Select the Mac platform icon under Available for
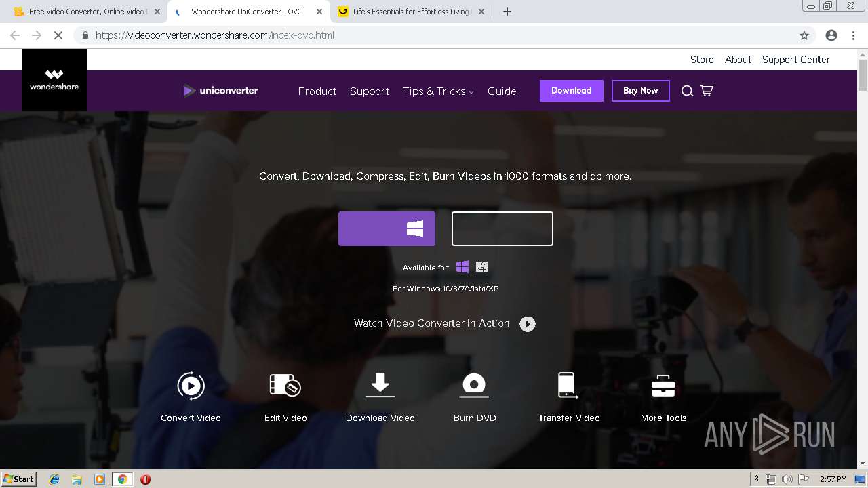Viewport: 868px width, 488px height. 482,267
